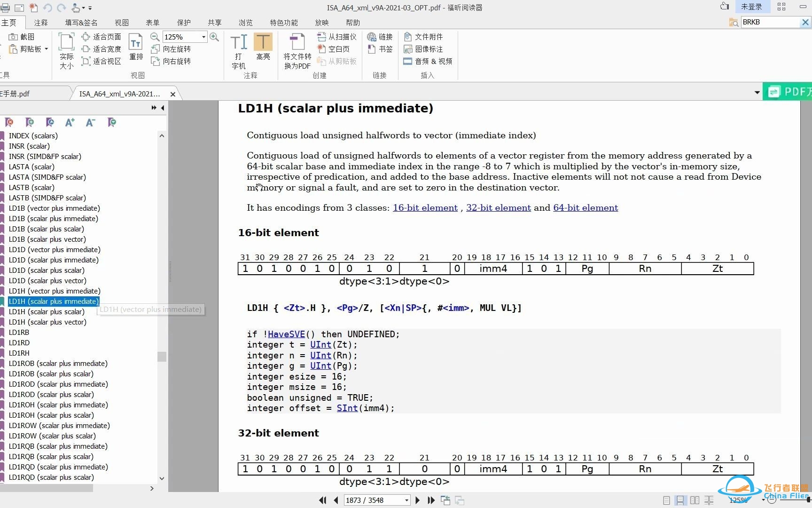Click 音频 & 视频 insert button
This screenshot has width=812, height=508.
(428, 61)
